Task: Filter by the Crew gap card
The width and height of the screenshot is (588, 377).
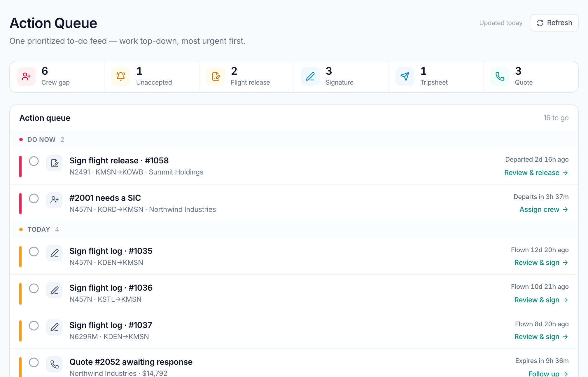Action: coord(57,77)
